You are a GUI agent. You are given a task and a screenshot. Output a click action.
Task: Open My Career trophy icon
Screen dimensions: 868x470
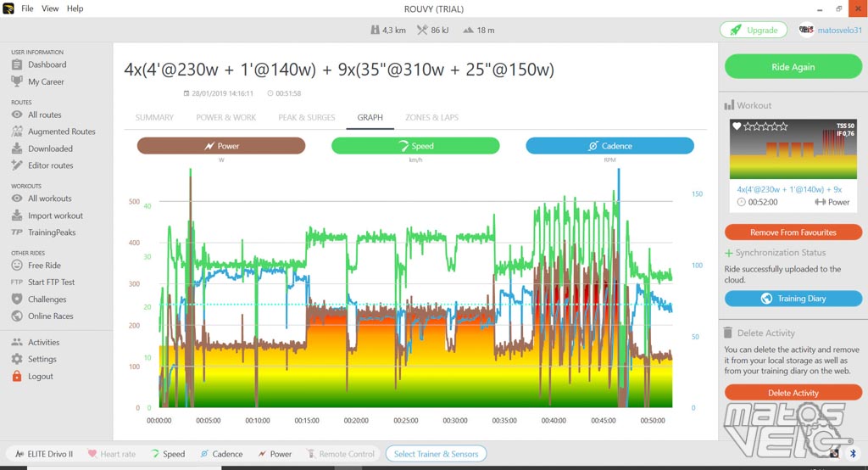(17, 81)
